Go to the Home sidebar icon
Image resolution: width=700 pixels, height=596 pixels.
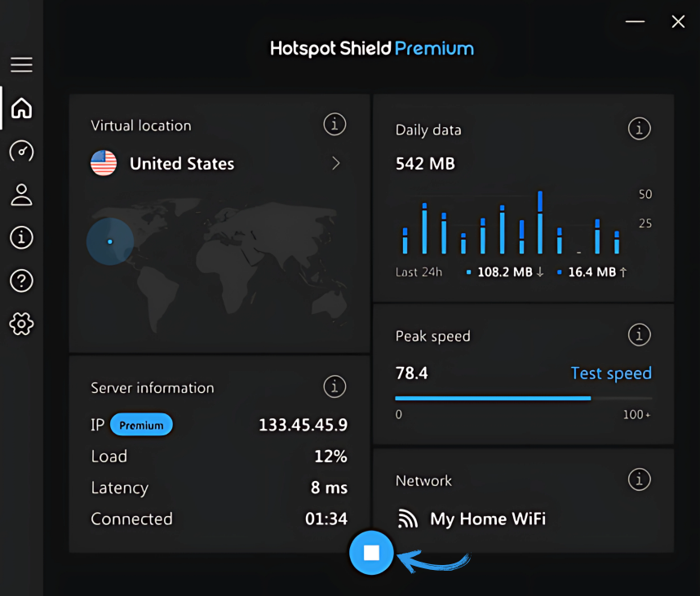coord(21,108)
